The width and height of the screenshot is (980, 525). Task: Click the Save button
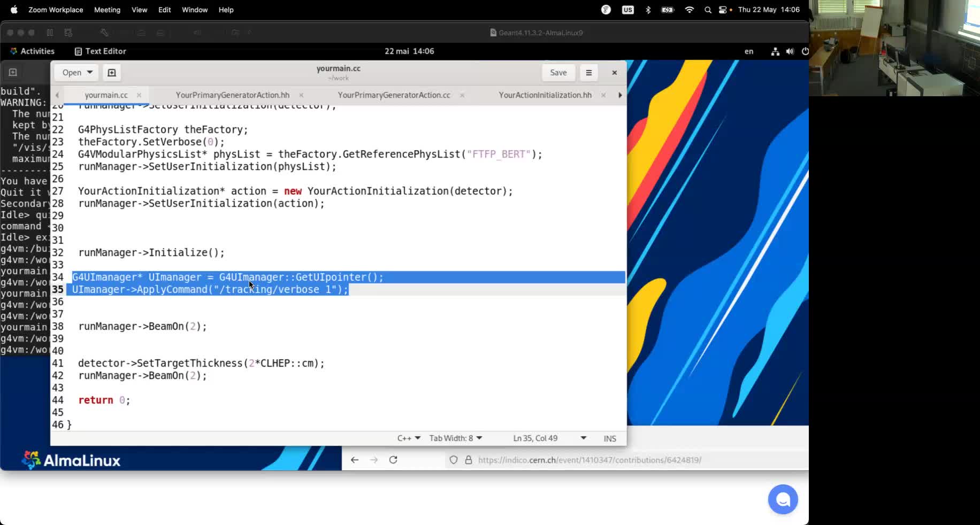tap(558, 73)
